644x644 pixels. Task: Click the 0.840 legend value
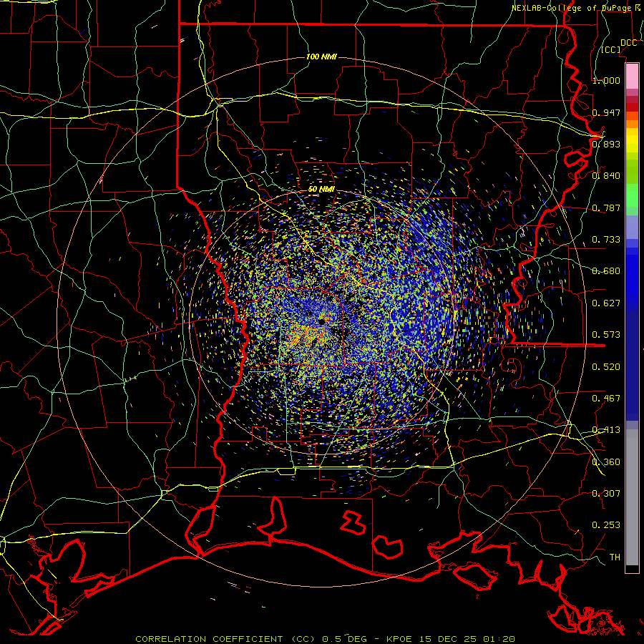(606, 176)
